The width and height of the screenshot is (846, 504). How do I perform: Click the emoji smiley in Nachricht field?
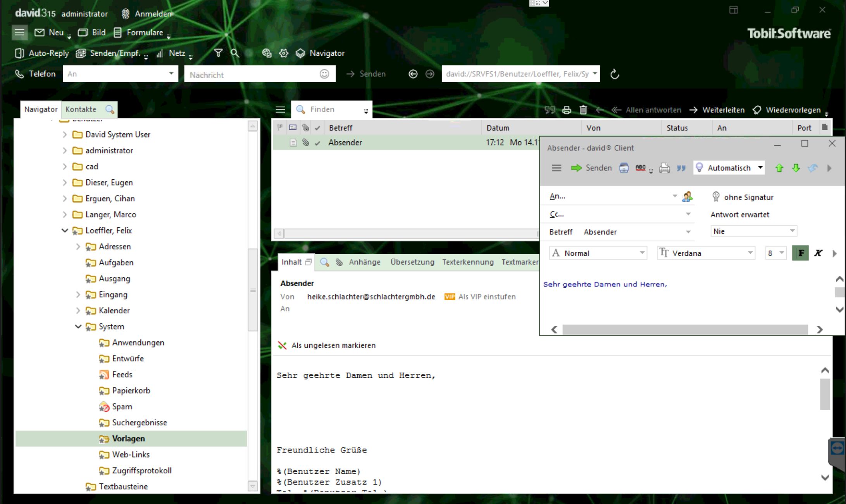point(324,74)
